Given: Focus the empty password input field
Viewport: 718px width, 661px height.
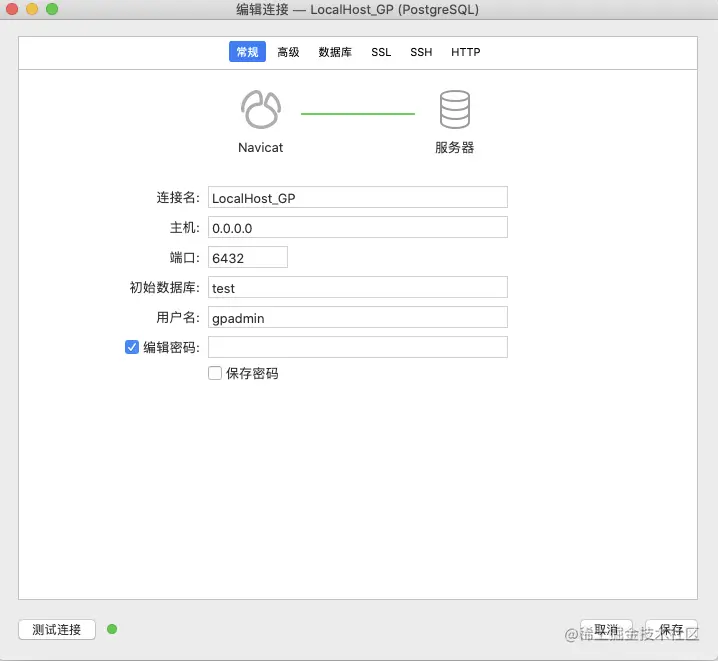Looking at the screenshot, I should (358, 347).
